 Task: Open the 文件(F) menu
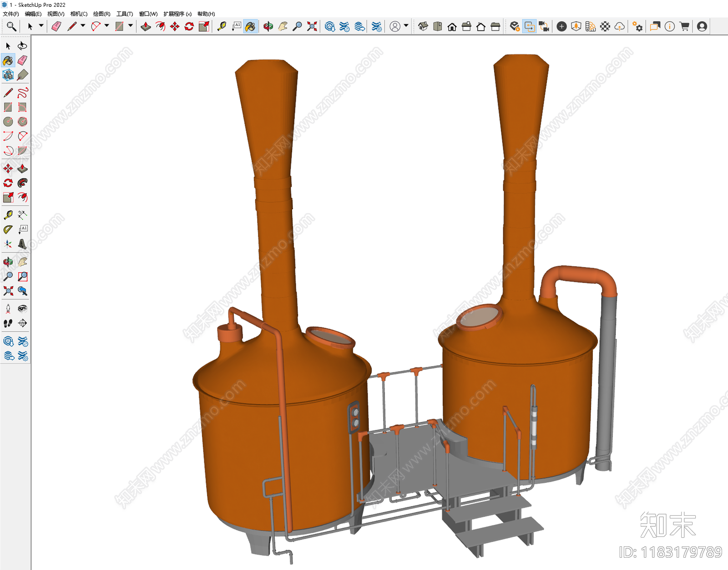pyautogui.click(x=11, y=14)
